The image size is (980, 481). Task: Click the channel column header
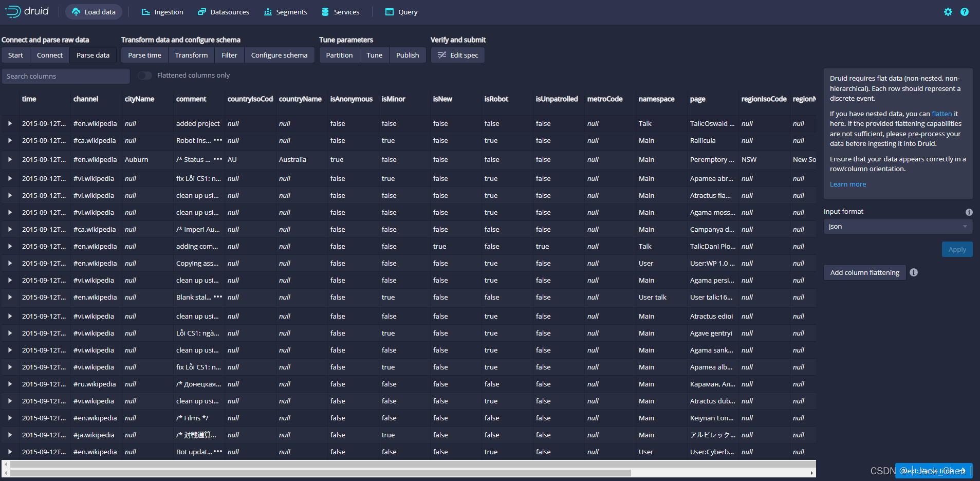pyautogui.click(x=86, y=99)
